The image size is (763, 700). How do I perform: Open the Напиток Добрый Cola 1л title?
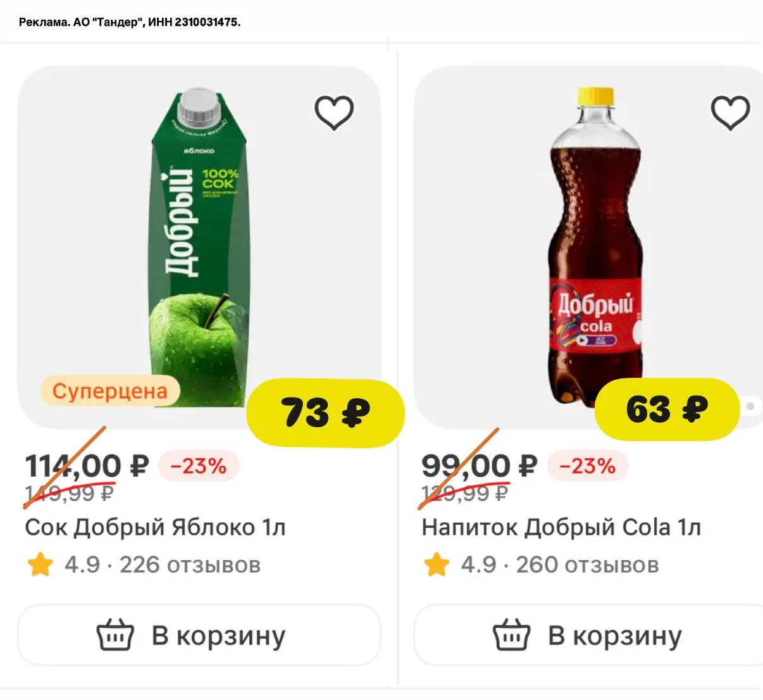561,527
